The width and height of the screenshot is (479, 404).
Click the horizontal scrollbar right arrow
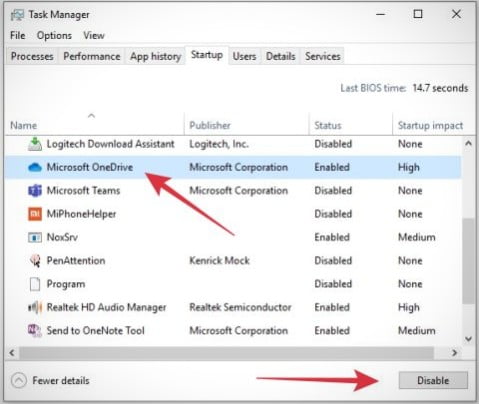pos(454,353)
